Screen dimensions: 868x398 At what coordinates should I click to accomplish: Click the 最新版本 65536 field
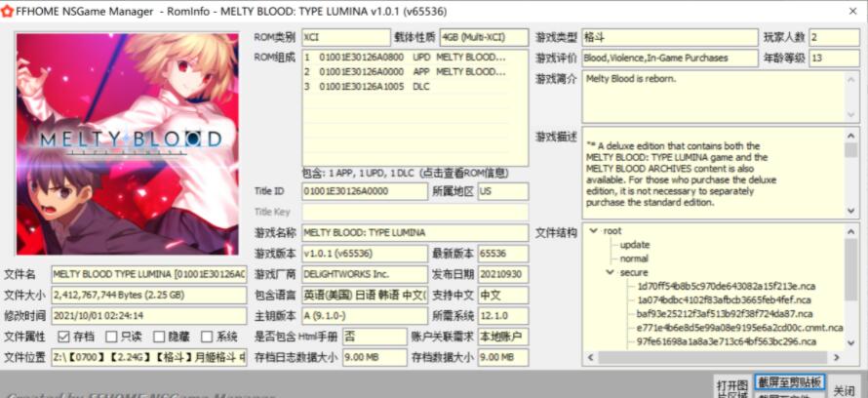point(503,254)
